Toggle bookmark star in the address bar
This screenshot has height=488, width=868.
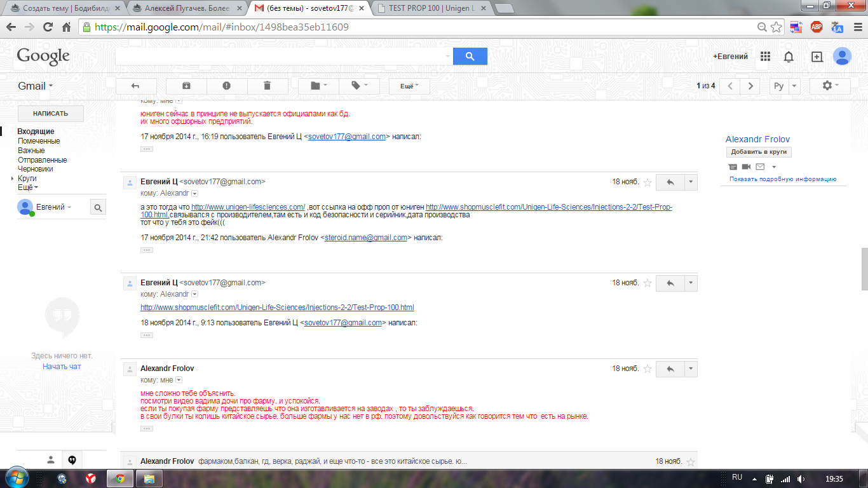tap(776, 27)
